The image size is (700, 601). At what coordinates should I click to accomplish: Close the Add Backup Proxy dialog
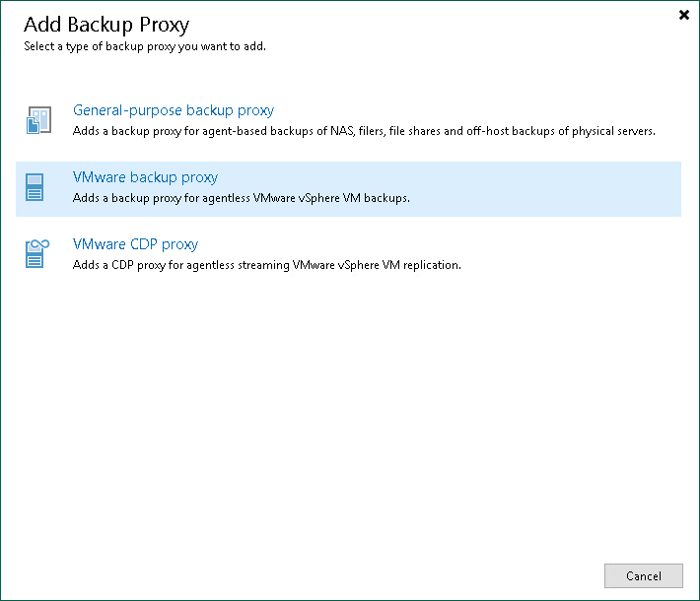(684, 16)
